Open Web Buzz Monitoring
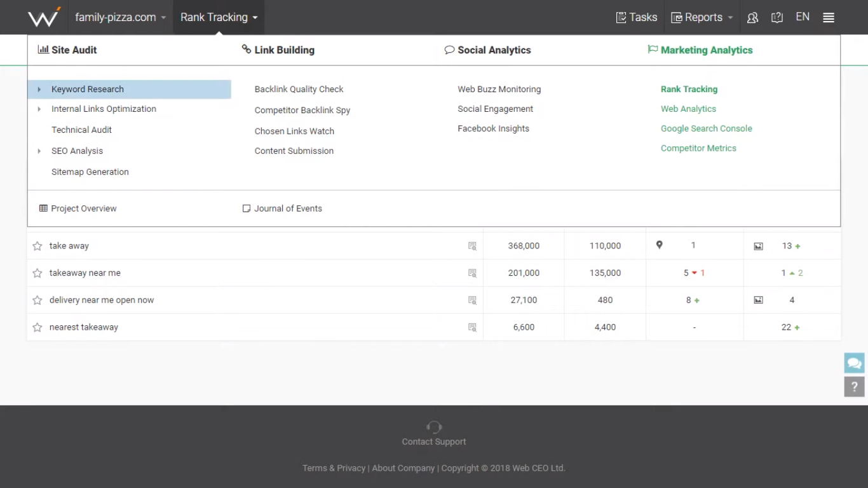This screenshot has width=868, height=488. click(499, 90)
